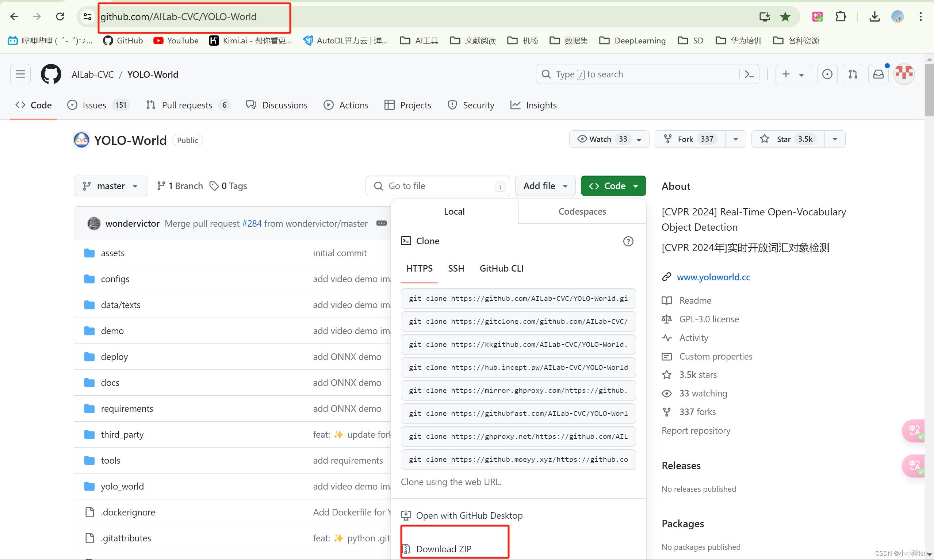Open the GPL-3.0 license link

(x=708, y=319)
